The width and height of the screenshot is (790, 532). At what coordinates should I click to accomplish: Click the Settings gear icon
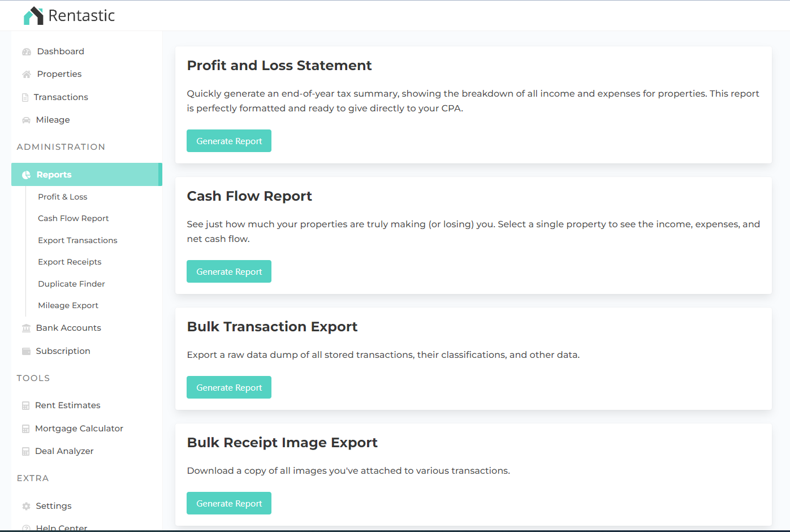(x=25, y=505)
